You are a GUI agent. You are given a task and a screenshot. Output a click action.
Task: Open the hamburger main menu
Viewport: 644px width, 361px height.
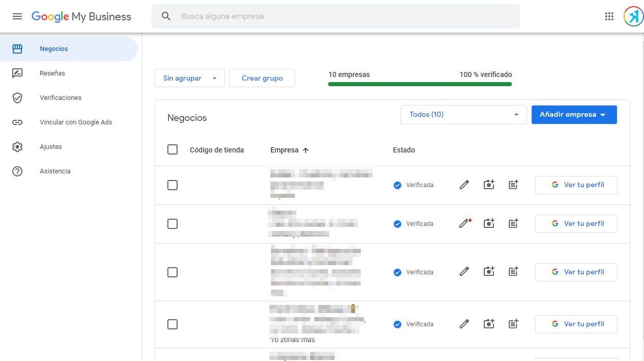17,16
